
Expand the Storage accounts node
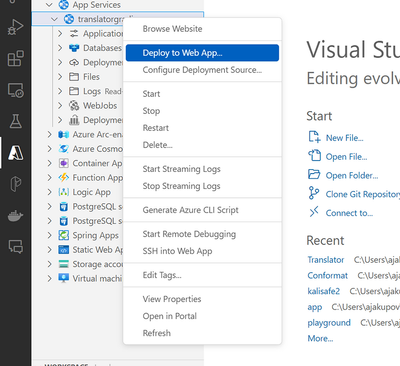49,264
